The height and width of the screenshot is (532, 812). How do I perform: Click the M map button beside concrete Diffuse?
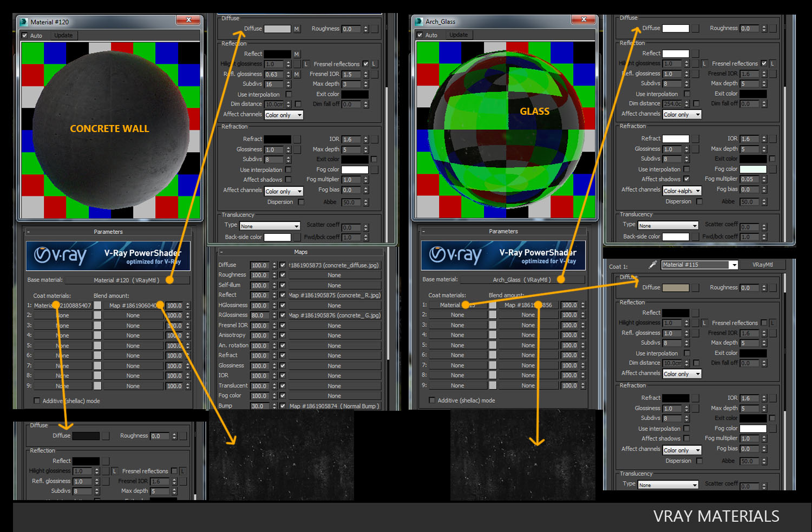click(x=297, y=29)
